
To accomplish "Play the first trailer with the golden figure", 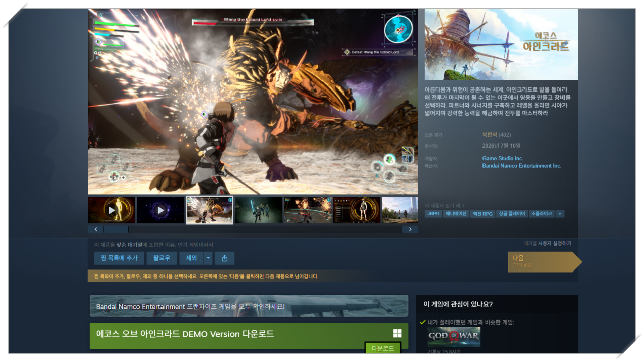I will point(112,210).
